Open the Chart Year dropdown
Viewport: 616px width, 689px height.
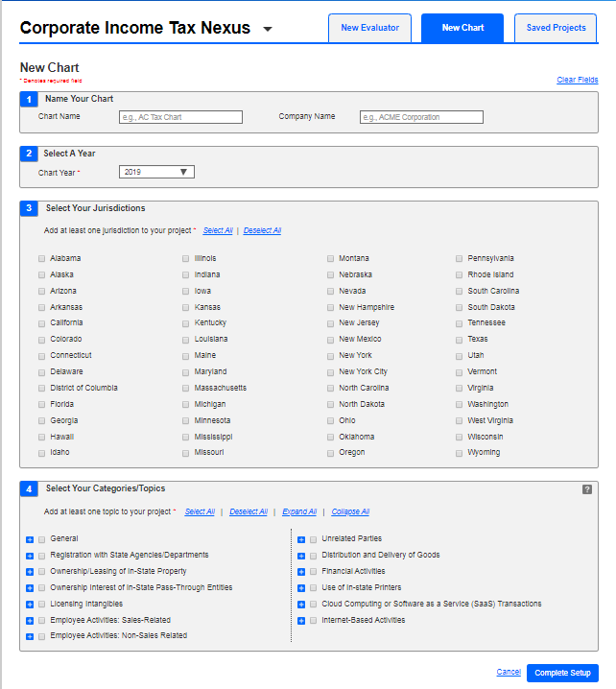pyautogui.click(x=157, y=173)
